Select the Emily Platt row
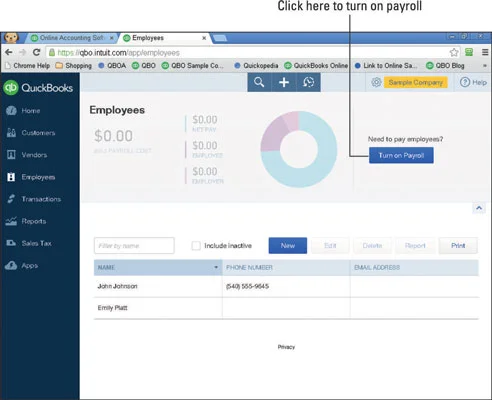This screenshot has height=400, width=492. pos(286,308)
